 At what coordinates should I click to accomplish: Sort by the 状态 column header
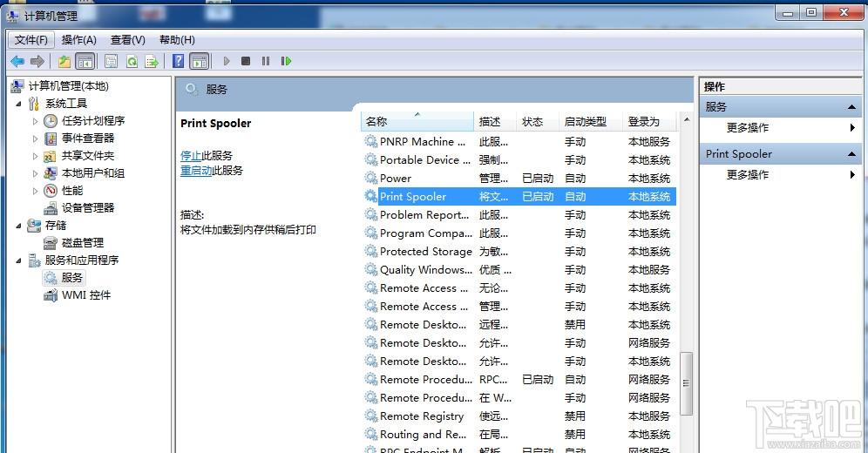tap(538, 122)
